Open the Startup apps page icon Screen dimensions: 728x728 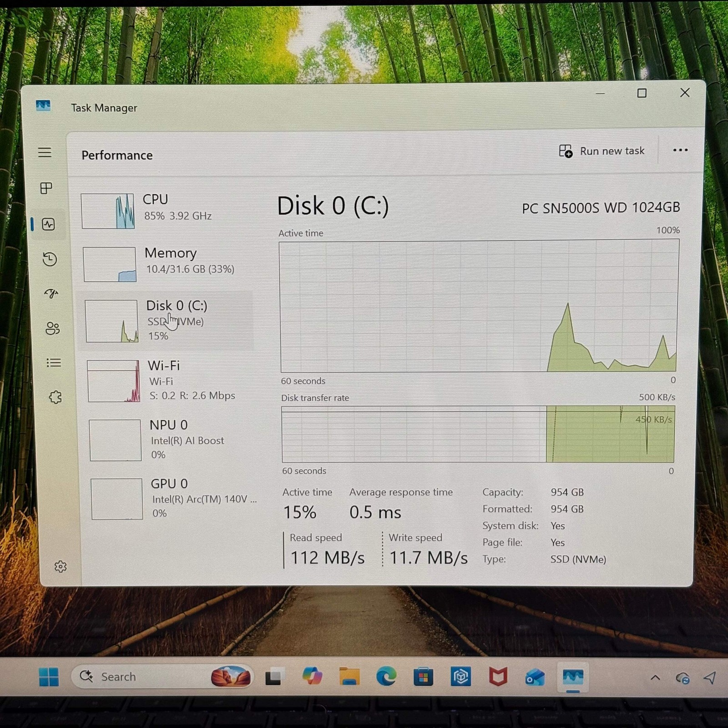tap(51, 293)
